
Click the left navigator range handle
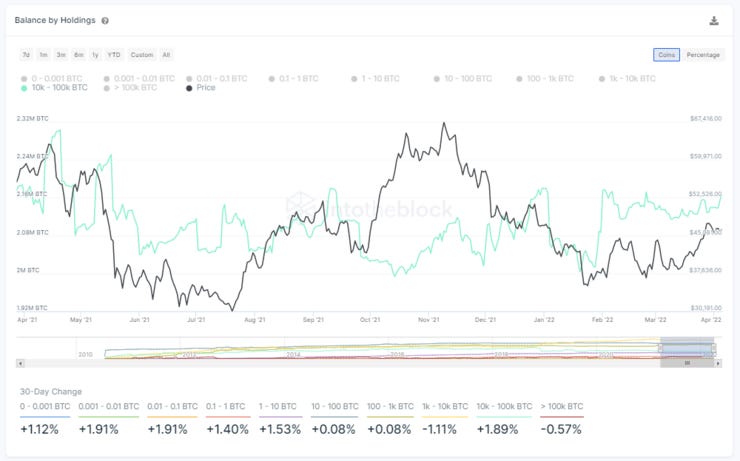coord(660,348)
